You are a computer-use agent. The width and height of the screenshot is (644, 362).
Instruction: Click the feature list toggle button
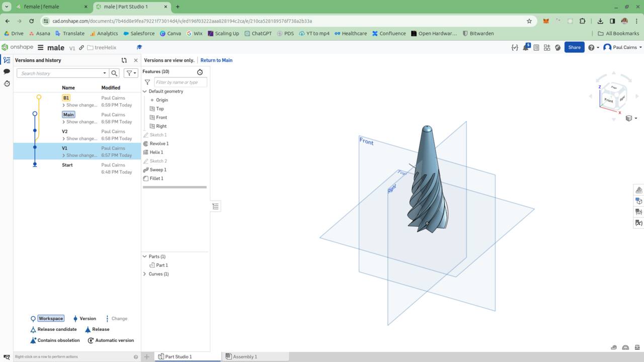coord(215,206)
